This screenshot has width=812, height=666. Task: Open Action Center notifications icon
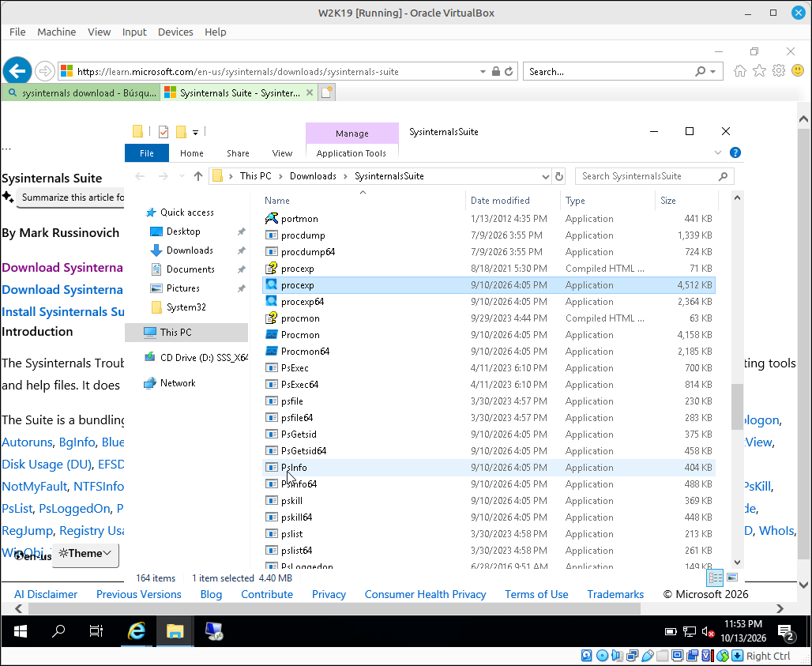[786, 632]
